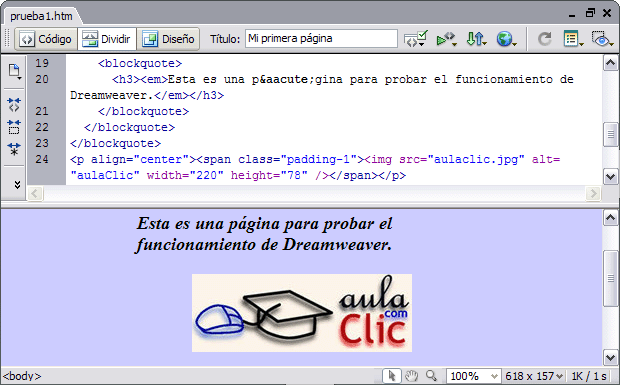The width and height of the screenshot is (620, 385).
Task: Switch to Dividir split view
Action: point(107,39)
